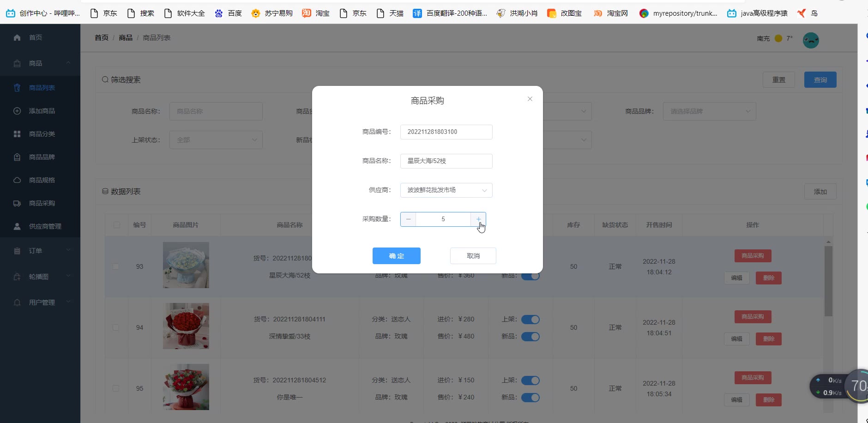
Task: Click the weather sun icon
Action: click(x=778, y=38)
